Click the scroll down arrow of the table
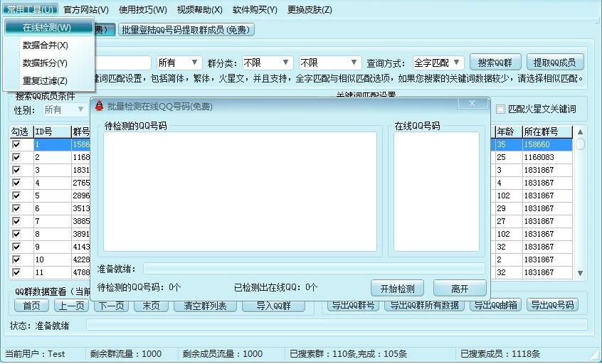The height and width of the screenshot is (364, 602). click(580, 273)
